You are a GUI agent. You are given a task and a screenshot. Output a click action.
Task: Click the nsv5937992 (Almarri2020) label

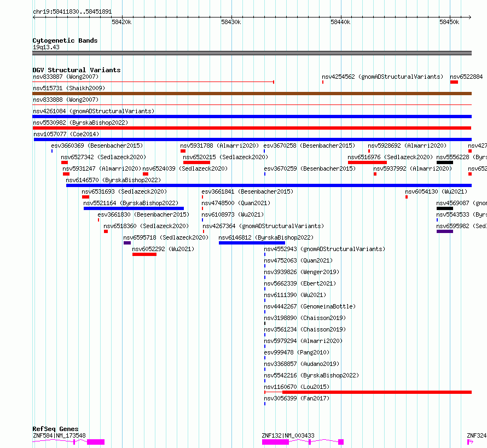(x=413, y=168)
